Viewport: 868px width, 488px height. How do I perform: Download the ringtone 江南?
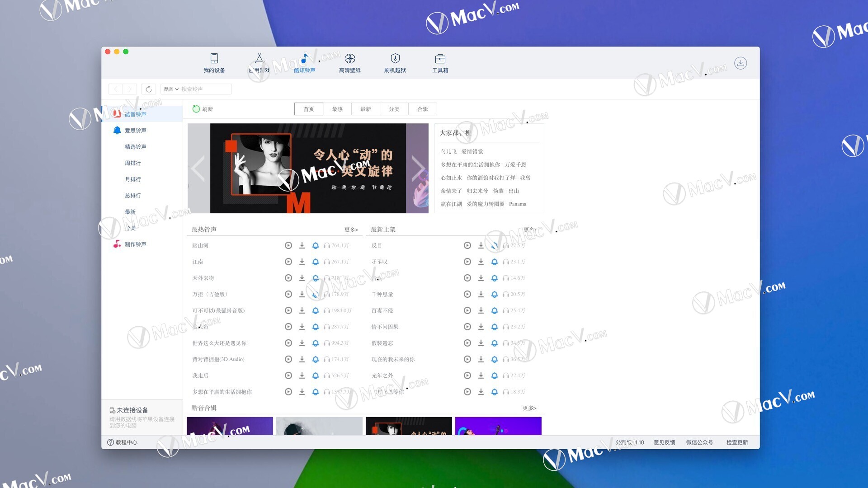302,262
